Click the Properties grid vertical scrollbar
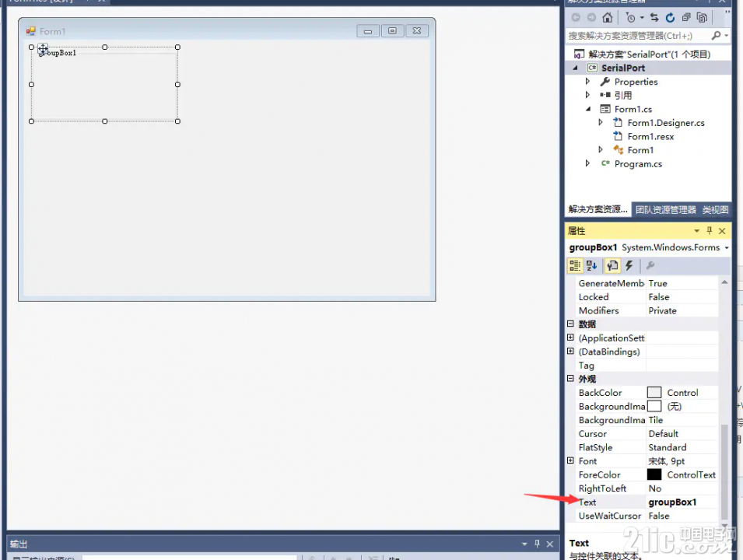The height and width of the screenshot is (560, 743). [724, 471]
